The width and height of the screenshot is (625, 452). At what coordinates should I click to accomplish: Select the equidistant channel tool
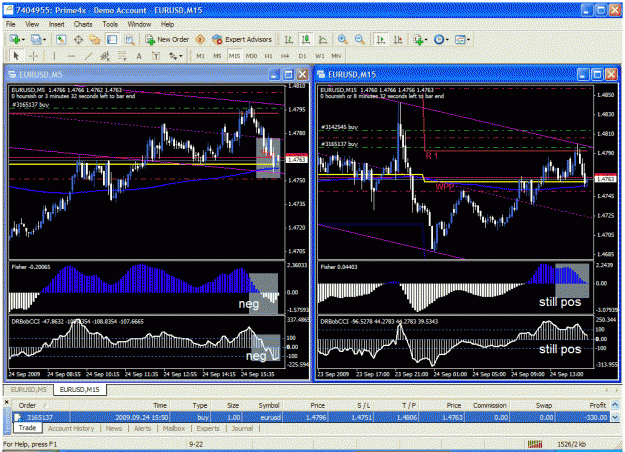coord(105,56)
